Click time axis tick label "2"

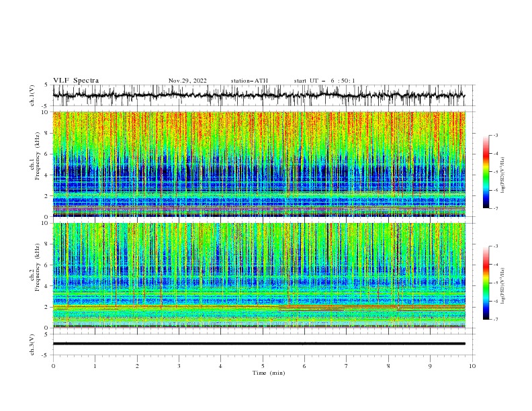[x=137, y=367]
